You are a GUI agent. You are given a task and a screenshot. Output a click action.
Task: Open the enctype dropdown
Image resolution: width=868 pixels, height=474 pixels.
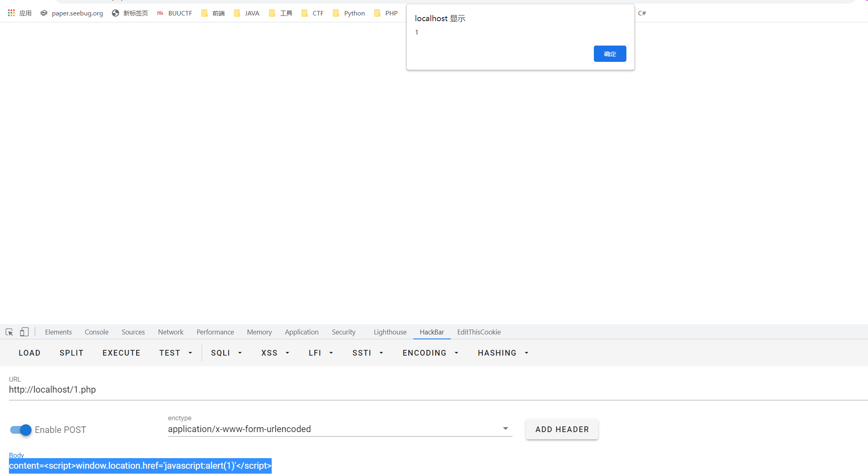point(505,428)
